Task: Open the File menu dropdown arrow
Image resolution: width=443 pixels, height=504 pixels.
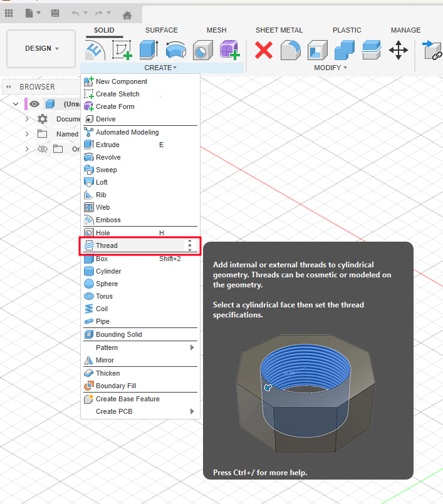Action: 39,13
